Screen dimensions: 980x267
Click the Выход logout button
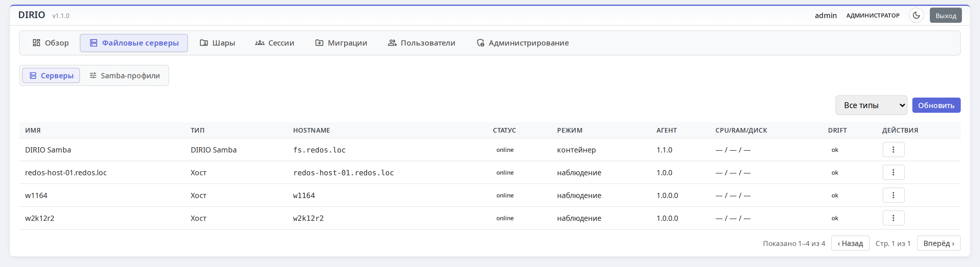pyautogui.click(x=945, y=15)
